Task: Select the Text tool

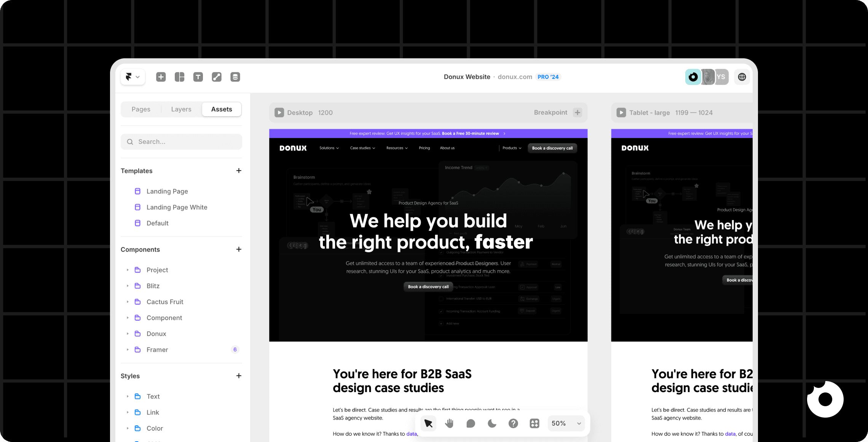Action: 198,77
